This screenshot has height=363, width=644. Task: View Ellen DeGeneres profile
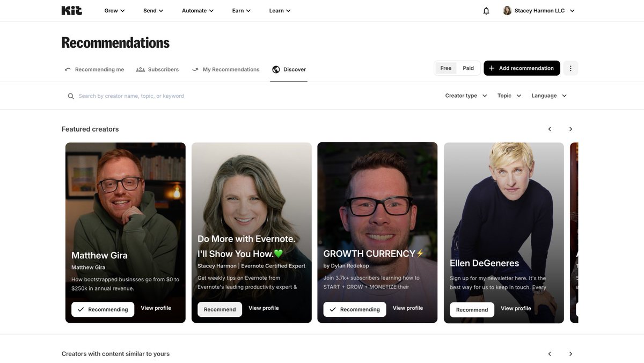[x=516, y=309]
